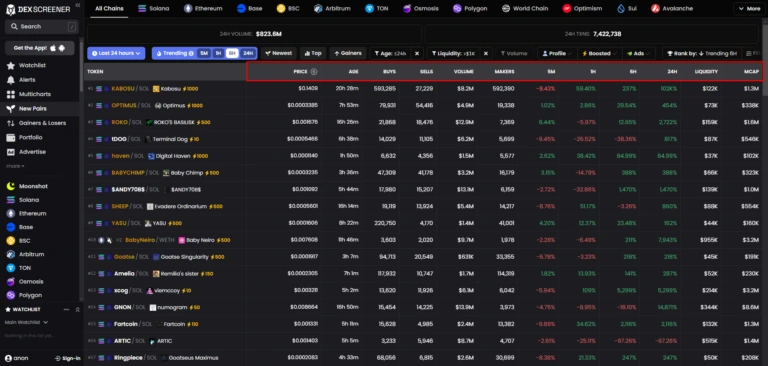The height and width of the screenshot is (366, 768).
Task: Click the Price column info icon
Action: 314,72
